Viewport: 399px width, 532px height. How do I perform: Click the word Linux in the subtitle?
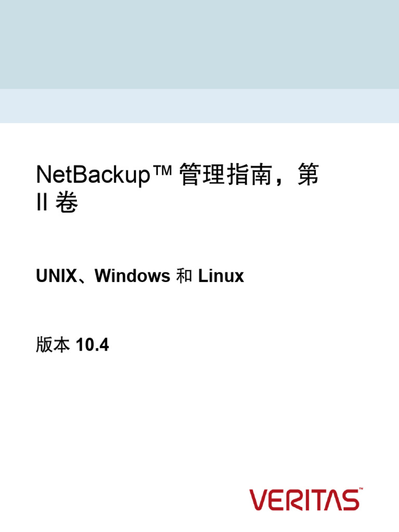click(x=221, y=276)
